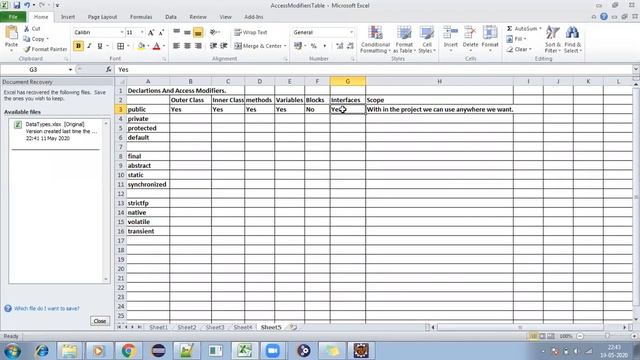Screen dimensions: 640x360
Task: Select the Format Painter brush
Action: [27, 49]
